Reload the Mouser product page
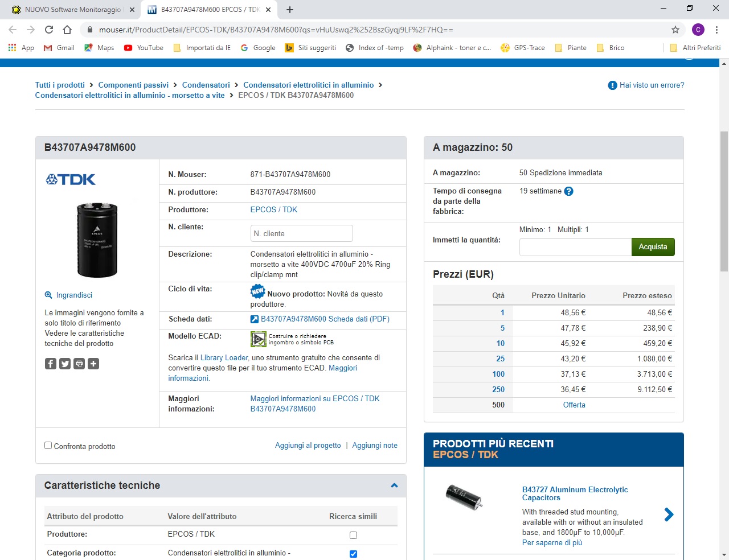The image size is (729, 560). [x=49, y=30]
